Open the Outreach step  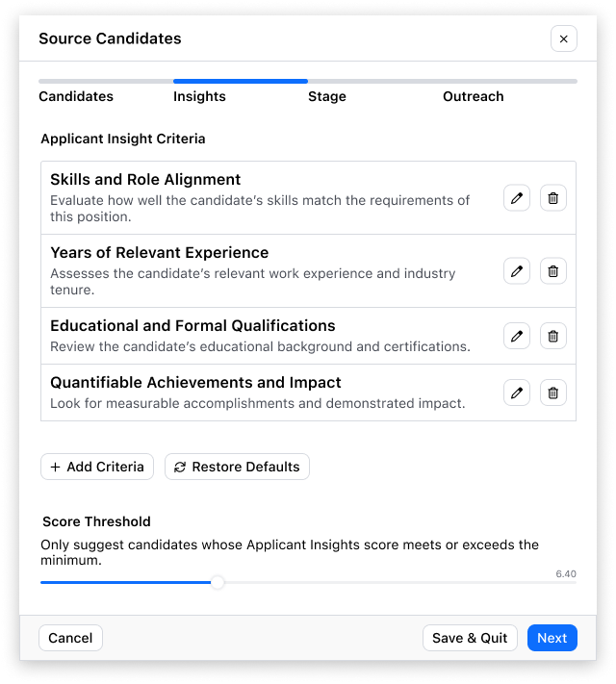pos(474,96)
